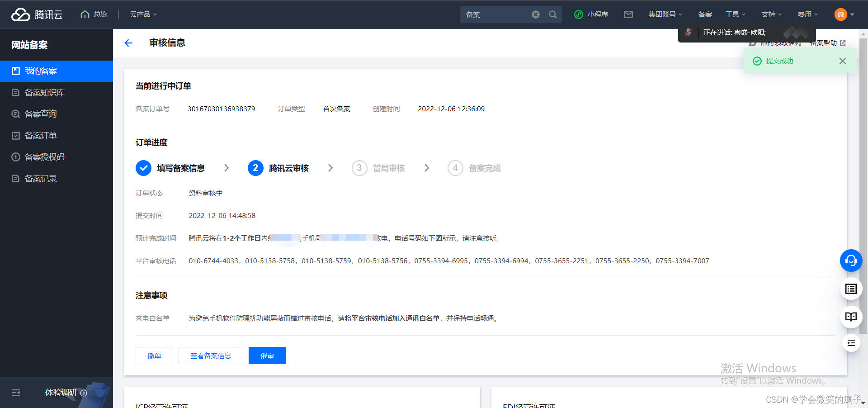Open 备案订单 in the sidebar
The width and height of the screenshot is (868, 408).
point(57,136)
